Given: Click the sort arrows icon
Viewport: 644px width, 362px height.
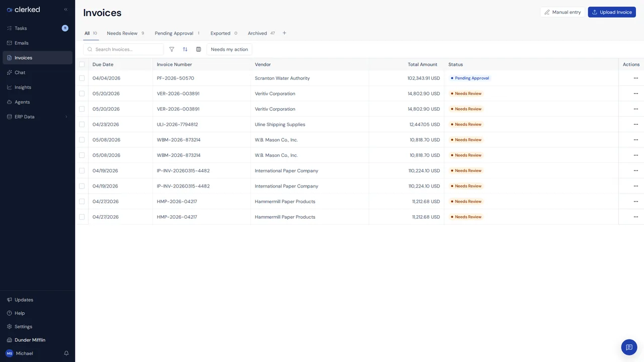Looking at the screenshot, I should tap(185, 49).
